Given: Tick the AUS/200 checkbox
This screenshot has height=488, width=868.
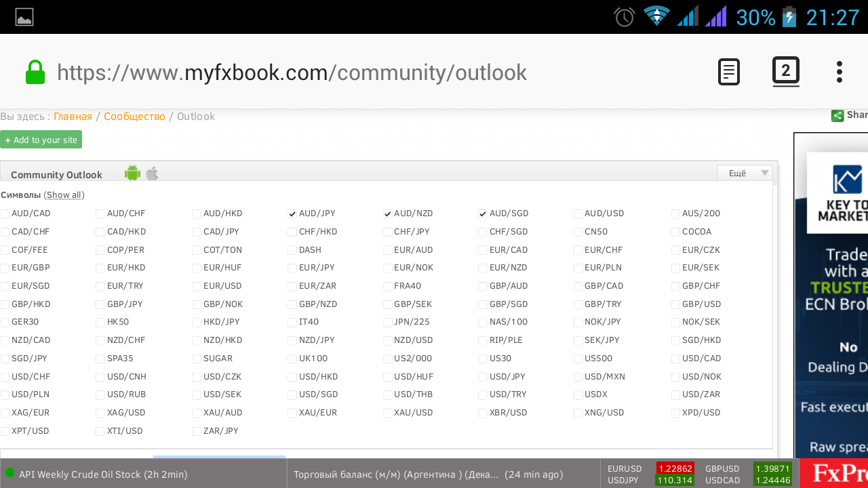Looking at the screenshot, I should tap(675, 214).
